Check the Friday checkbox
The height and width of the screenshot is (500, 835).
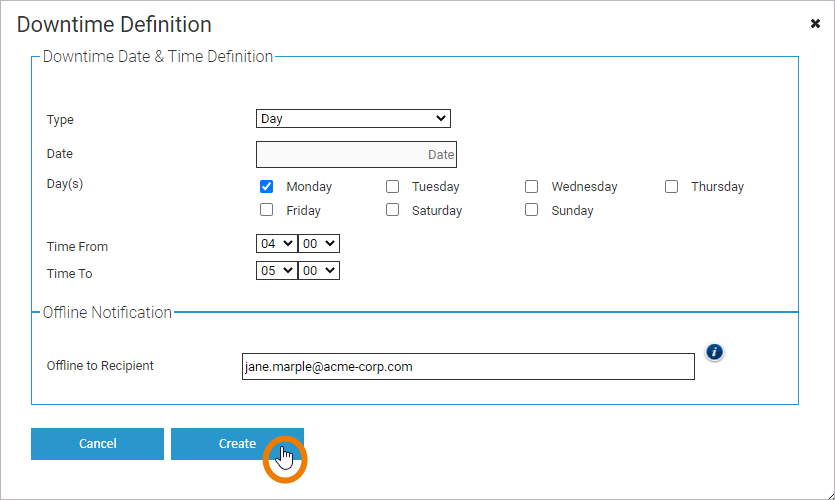(267, 210)
